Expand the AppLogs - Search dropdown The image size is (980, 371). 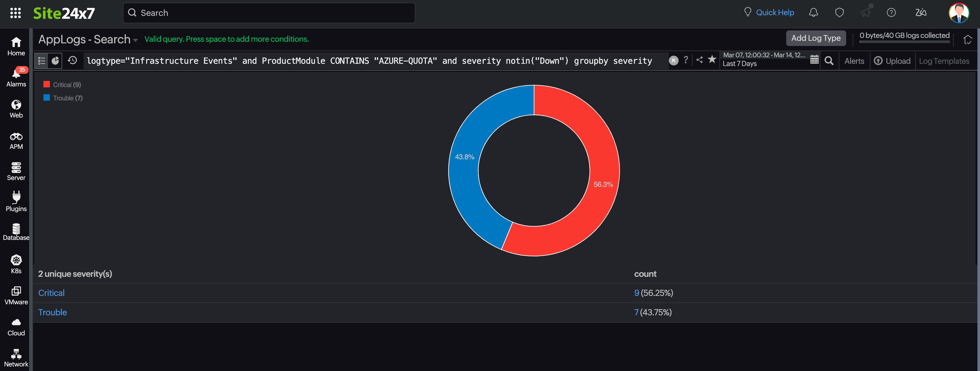point(136,39)
